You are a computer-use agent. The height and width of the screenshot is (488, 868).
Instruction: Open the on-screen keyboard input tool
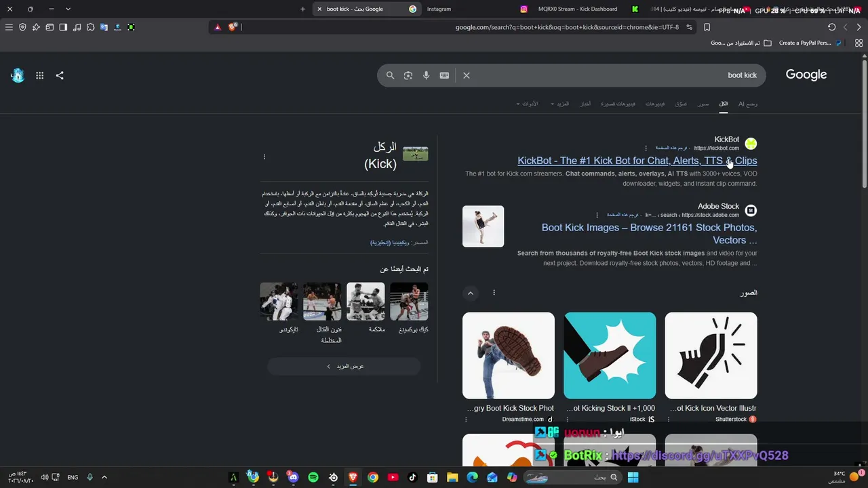(x=444, y=75)
